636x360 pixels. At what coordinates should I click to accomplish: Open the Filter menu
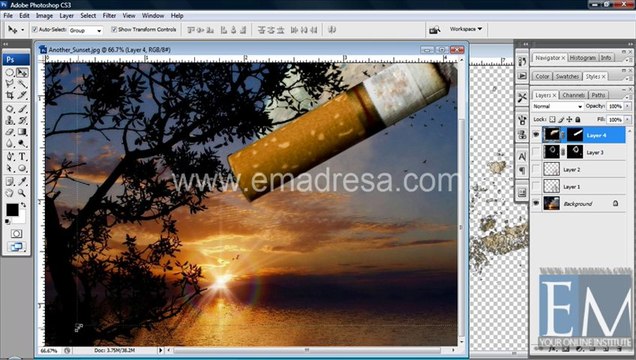tap(109, 15)
